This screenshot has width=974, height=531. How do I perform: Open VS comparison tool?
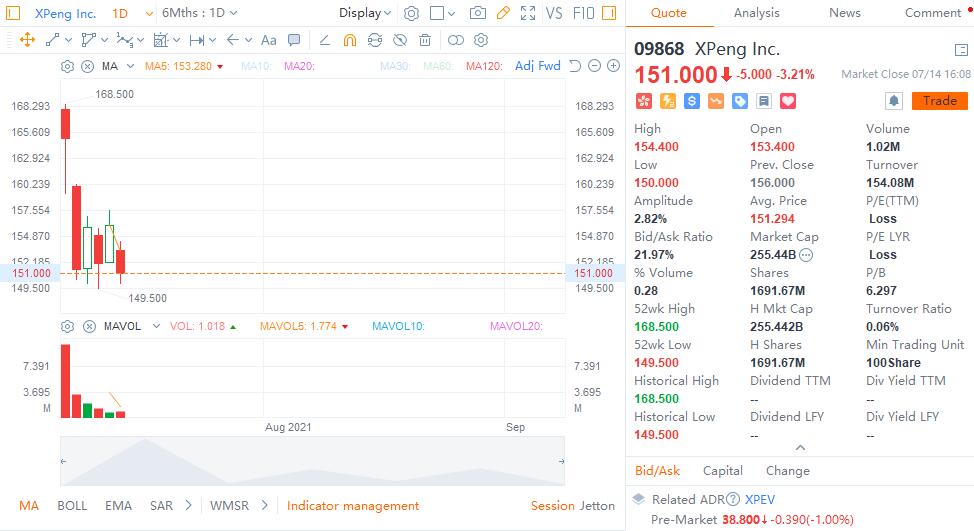(x=553, y=13)
